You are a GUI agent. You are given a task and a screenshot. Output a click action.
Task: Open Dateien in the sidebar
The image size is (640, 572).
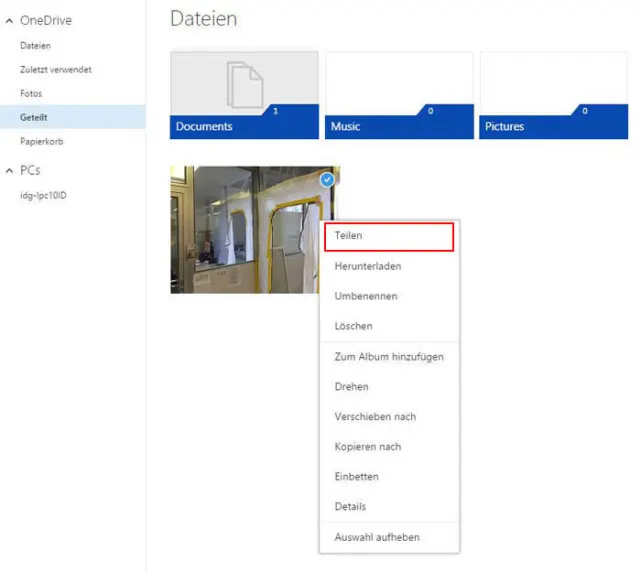click(36, 46)
